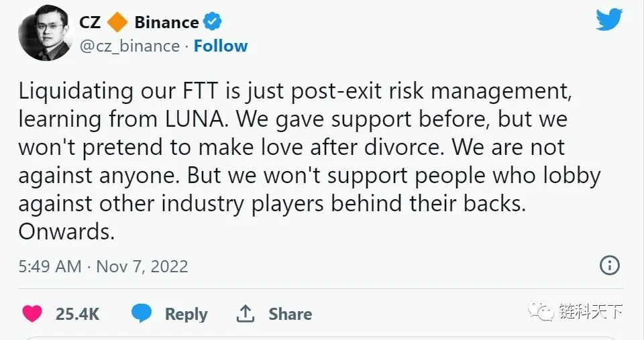Click the word Onwards ending the tweet
Screen dimensions: 644x340
coord(66,232)
